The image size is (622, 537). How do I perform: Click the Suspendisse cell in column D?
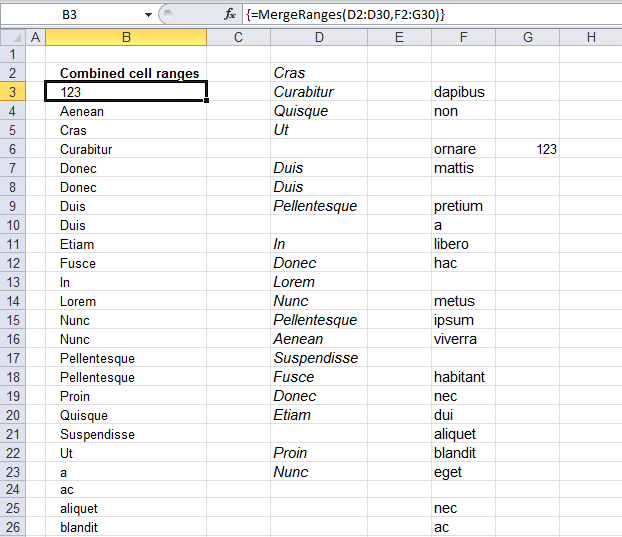pos(319,358)
